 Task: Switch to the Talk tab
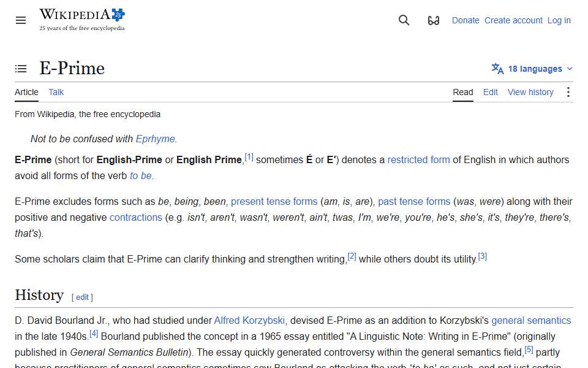tap(56, 92)
